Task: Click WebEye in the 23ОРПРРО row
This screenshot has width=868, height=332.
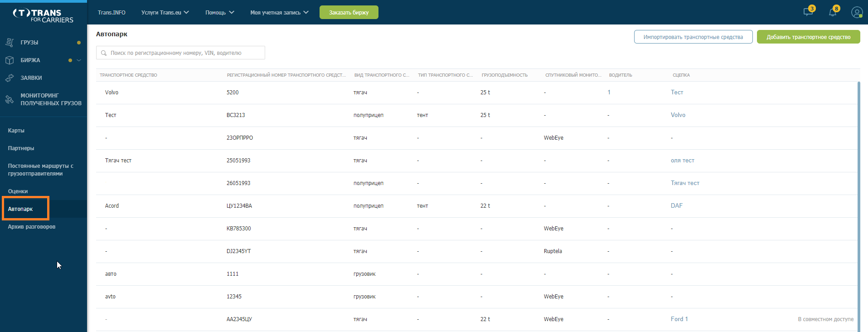Action: [x=553, y=138]
